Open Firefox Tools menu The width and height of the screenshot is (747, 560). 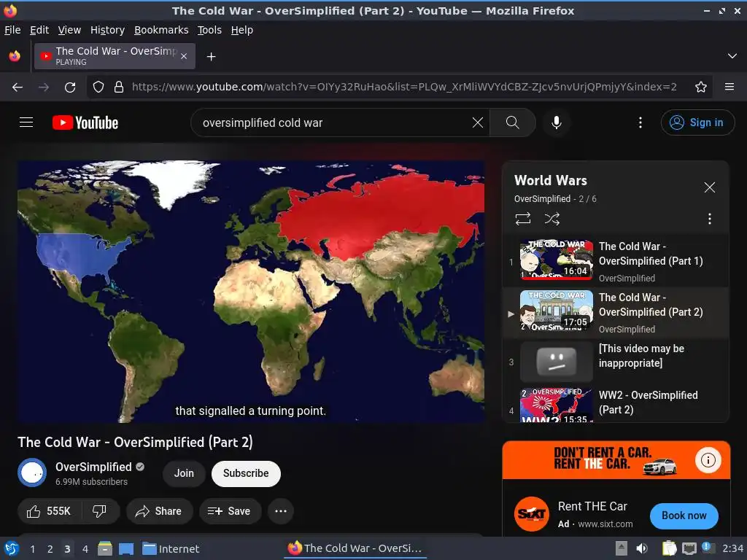click(x=209, y=30)
